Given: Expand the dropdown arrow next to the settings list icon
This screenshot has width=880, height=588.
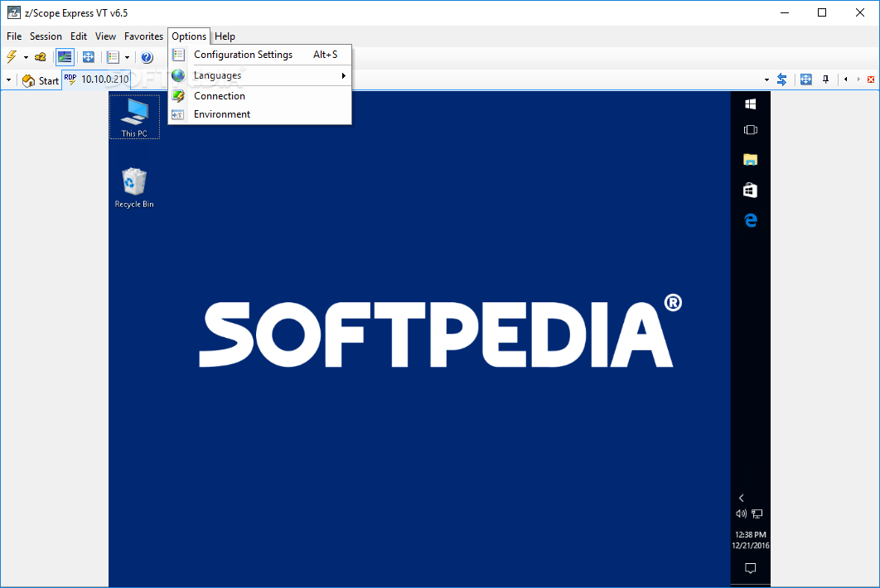Looking at the screenshot, I should (128, 57).
